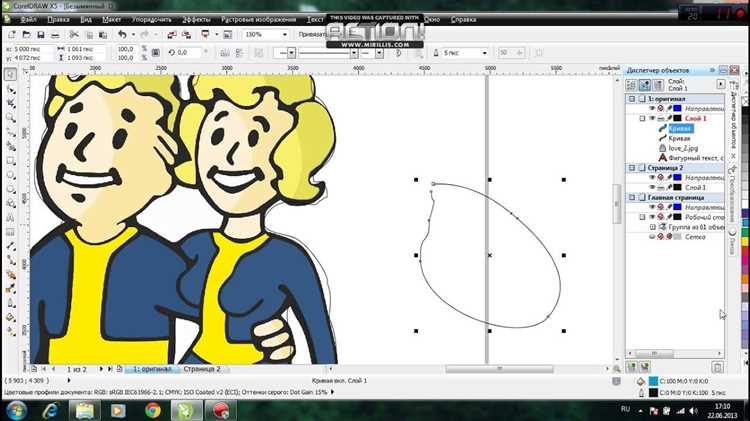Toggle Show Object Properties button in docker

(x=631, y=85)
